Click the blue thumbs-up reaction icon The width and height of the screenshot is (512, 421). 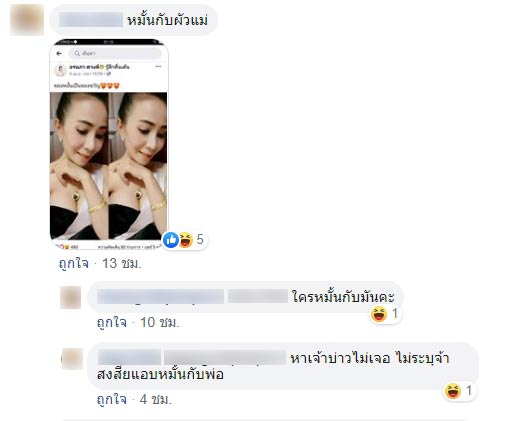tap(171, 240)
